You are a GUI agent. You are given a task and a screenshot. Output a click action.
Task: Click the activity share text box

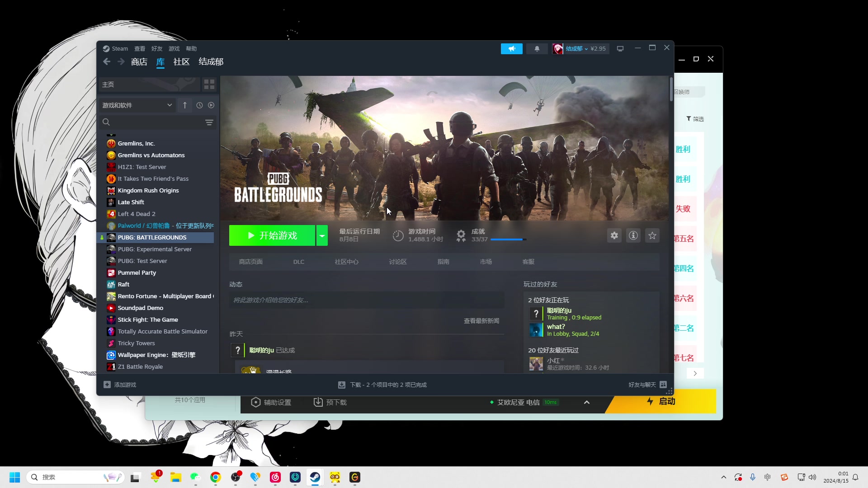(x=366, y=300)
